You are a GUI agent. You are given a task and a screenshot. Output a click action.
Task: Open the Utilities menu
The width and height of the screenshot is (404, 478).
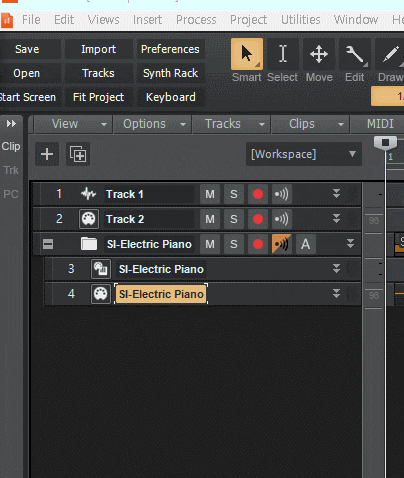click(x=301, y=20)
